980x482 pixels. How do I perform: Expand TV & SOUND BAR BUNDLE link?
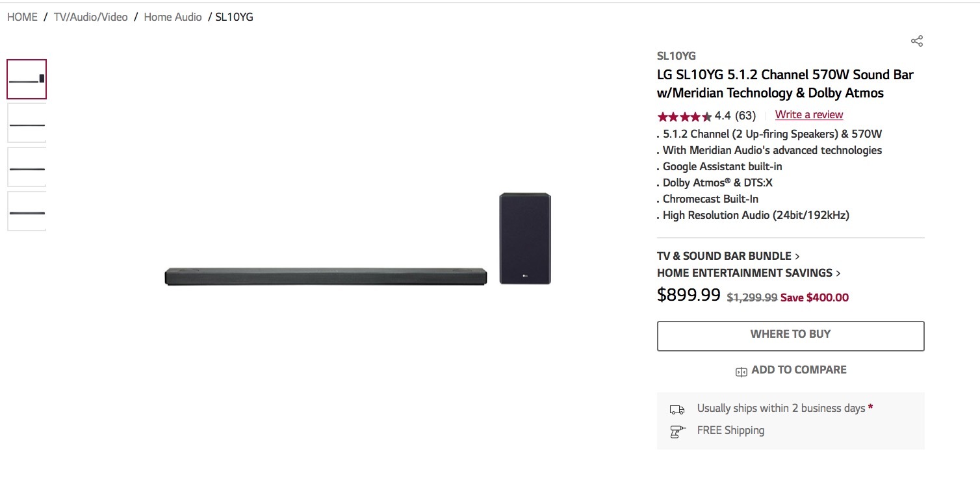(729, 256)
